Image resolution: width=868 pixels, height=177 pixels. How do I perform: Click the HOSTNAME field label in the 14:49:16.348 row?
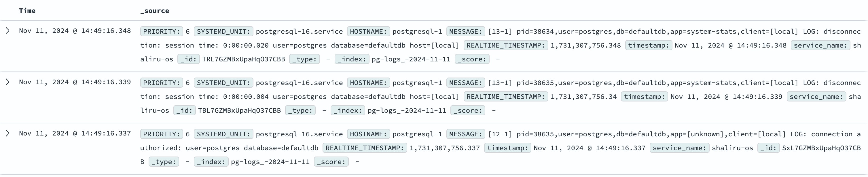(x=368, y=31)
